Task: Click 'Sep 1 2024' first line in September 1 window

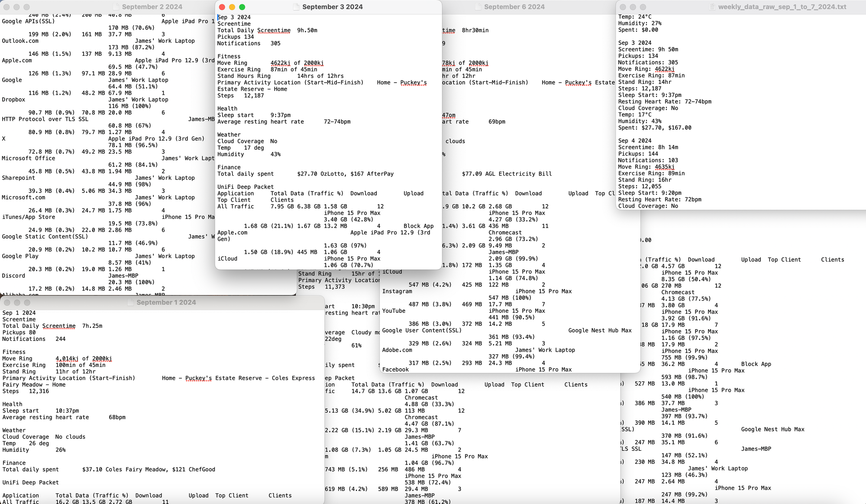Action: (19, 313)
